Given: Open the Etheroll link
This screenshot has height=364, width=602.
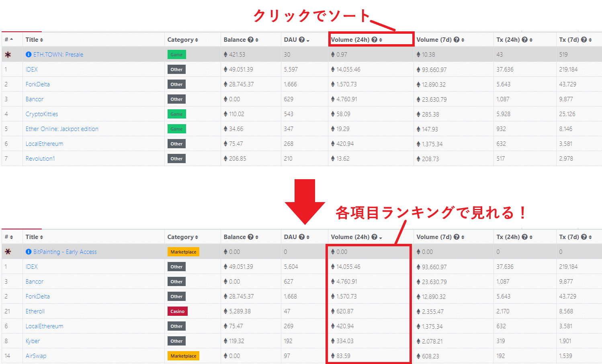Looking at the screenshot, I should 35,311.
